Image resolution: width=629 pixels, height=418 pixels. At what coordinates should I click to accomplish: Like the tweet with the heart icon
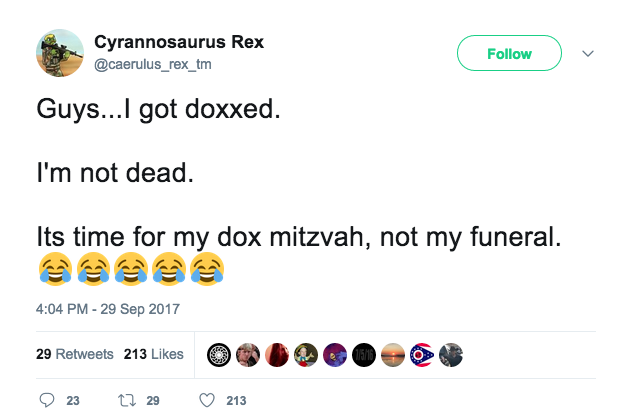[208, 400]
